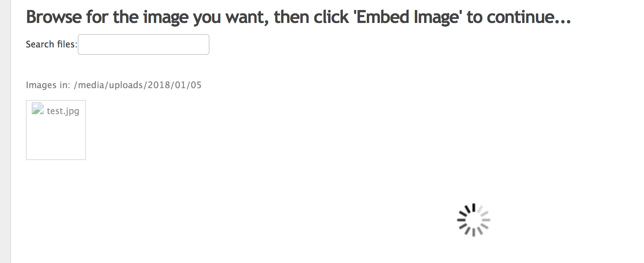This screenshot has height=263, width=644.
Task: Click the '05' day segment of the path
Action: pyautogui.click(x=195, y=85)
